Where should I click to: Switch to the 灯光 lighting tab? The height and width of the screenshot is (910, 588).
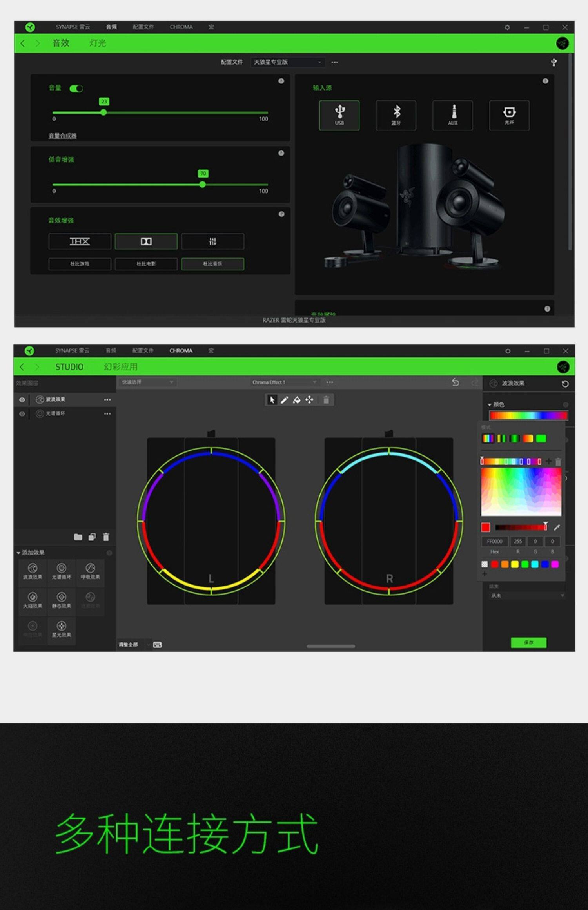click(98, 43)
